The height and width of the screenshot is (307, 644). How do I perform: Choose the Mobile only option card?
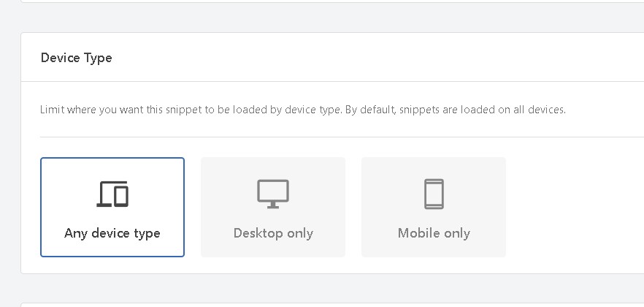click(434, 208)
